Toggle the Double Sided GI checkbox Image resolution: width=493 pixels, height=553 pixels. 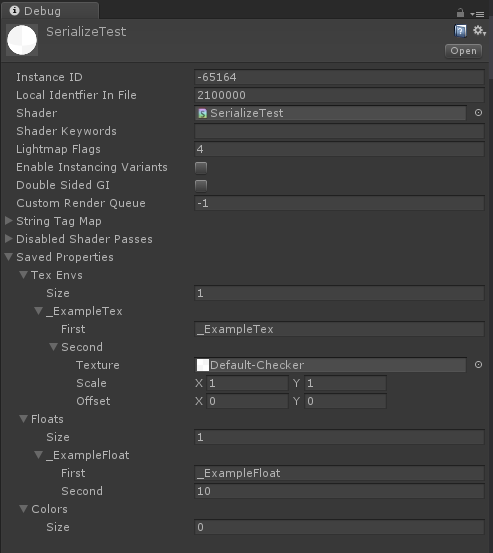click(x=201, y=186)
